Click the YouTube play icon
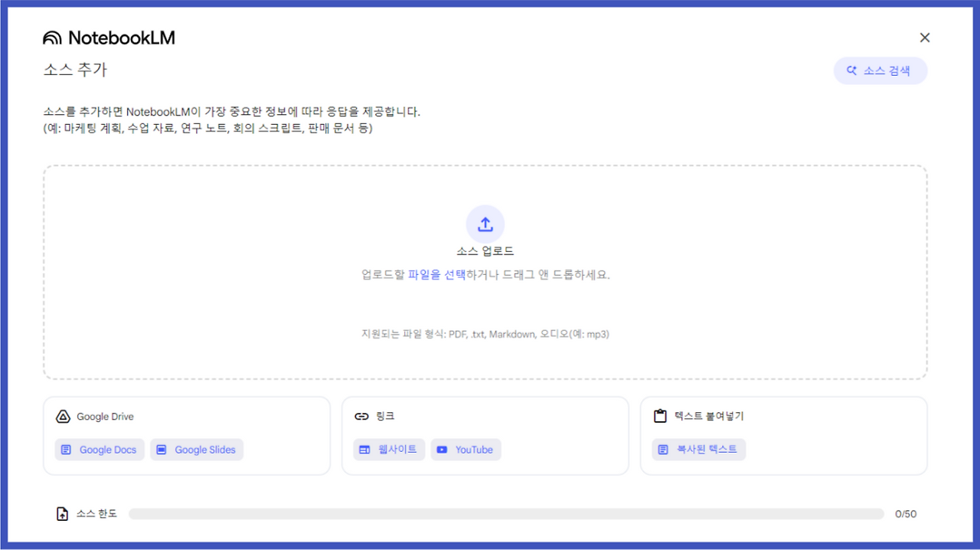 point(443,450)
